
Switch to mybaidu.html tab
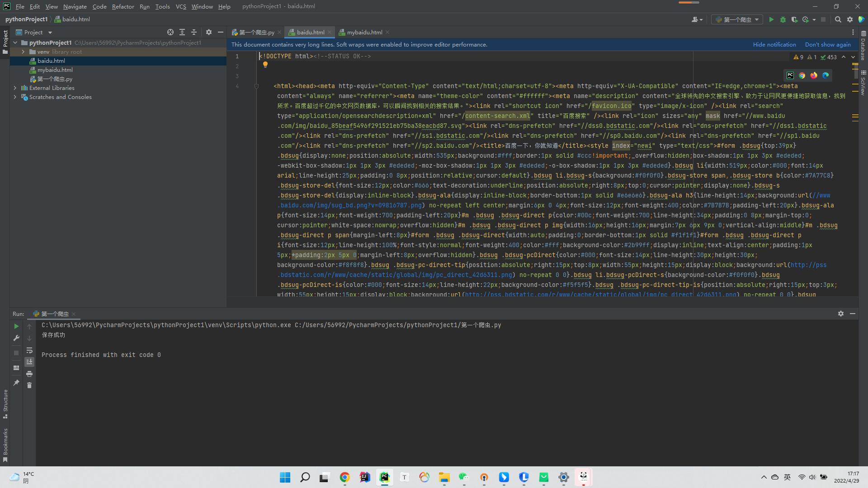364,32
